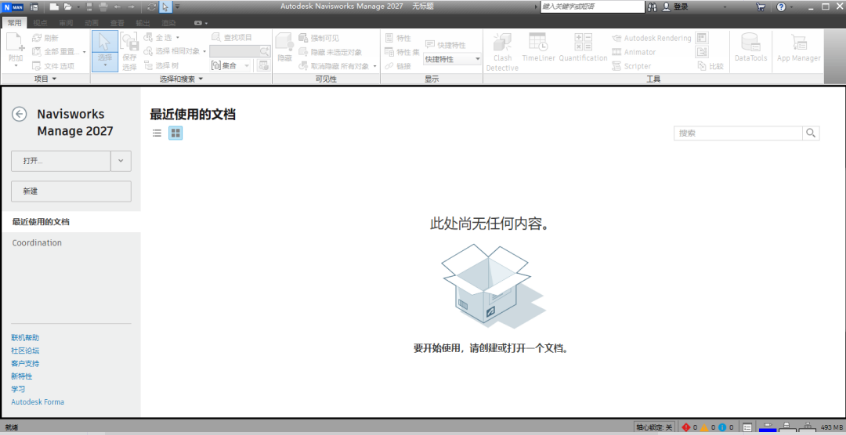Open the help question mark icon
Screen dimensions: 846x435
[x=781, y=7]
